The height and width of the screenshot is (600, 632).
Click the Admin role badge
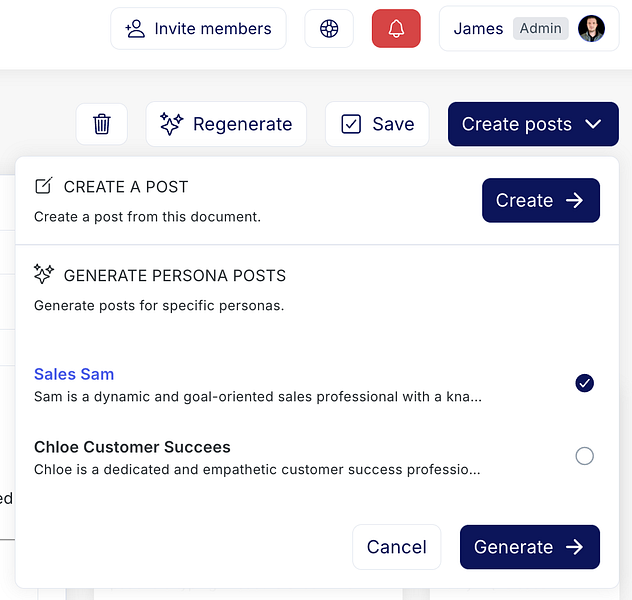540,29
